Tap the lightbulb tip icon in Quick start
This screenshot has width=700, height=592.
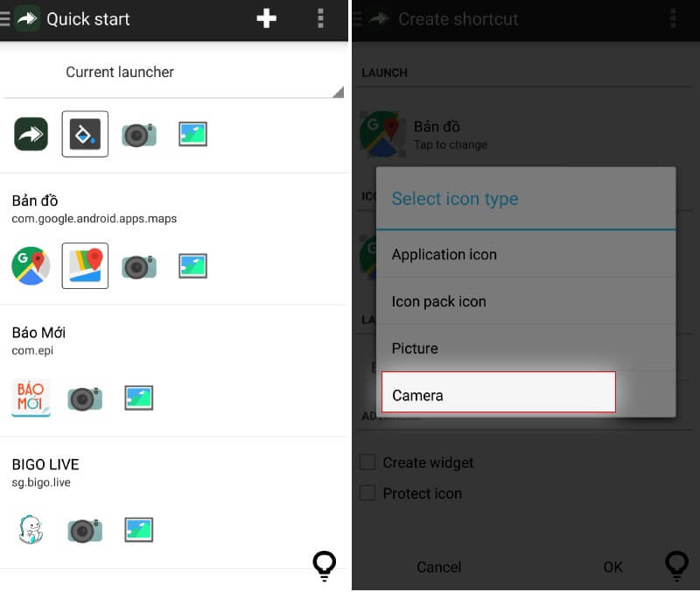point(324,566)
